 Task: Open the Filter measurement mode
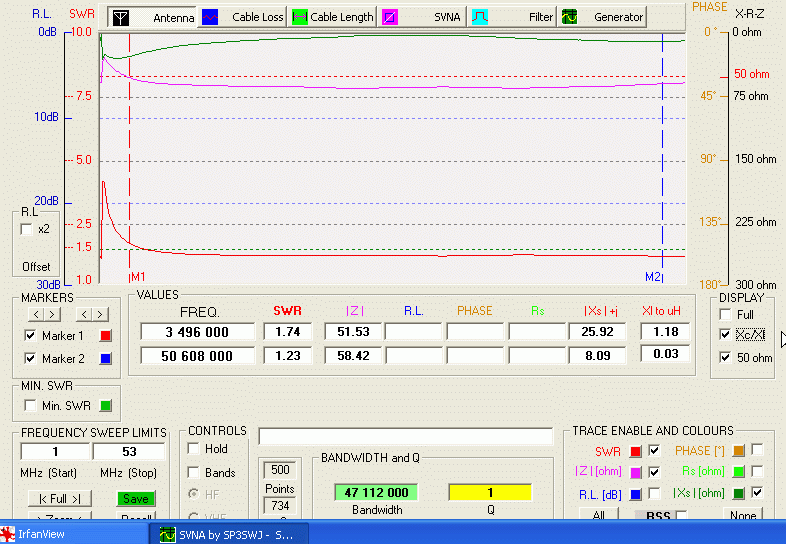pyautogui.click(x=514, y=17)
